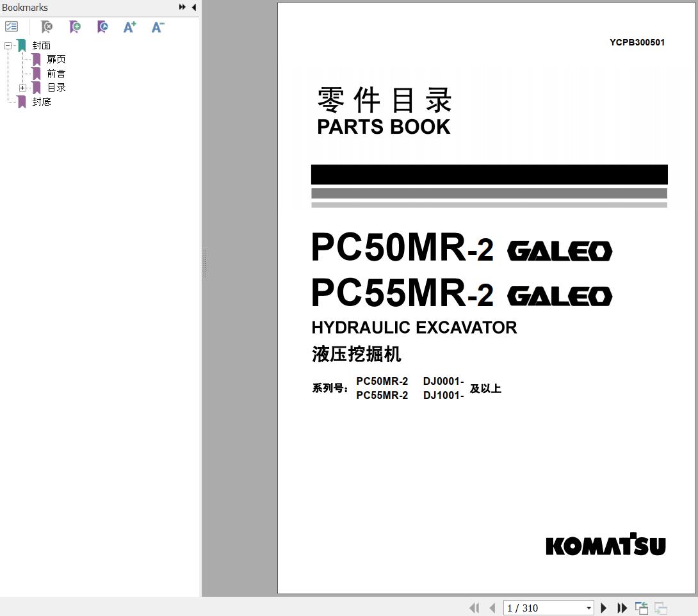Collapse the Bookmarks panel with left arrow
Screen dimensions: 698x616
tap(194, 7)
